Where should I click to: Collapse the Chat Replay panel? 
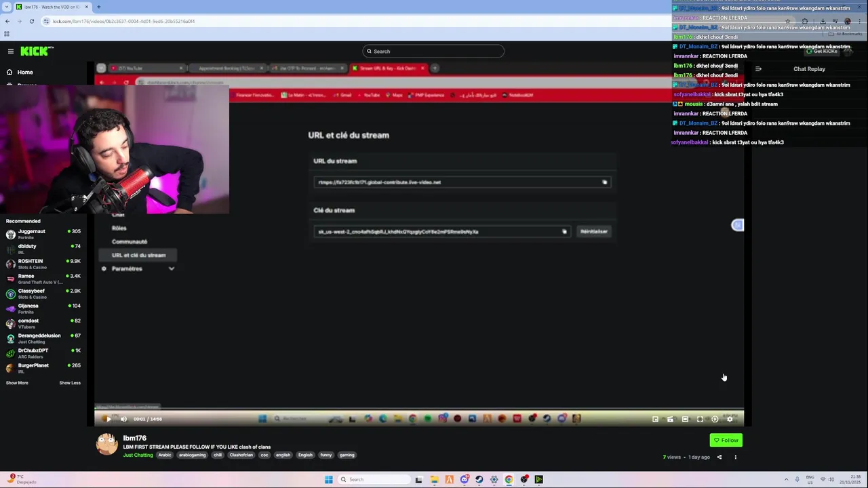[x=758, y=68]
